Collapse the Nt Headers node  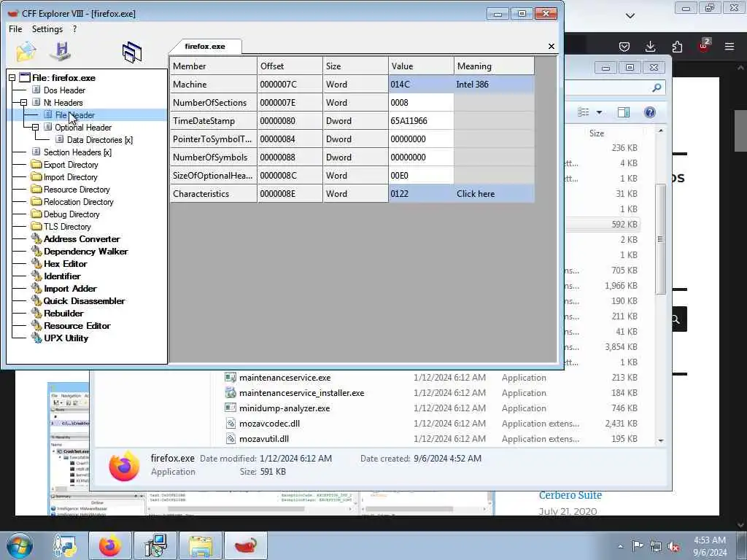tap(23, 102)
